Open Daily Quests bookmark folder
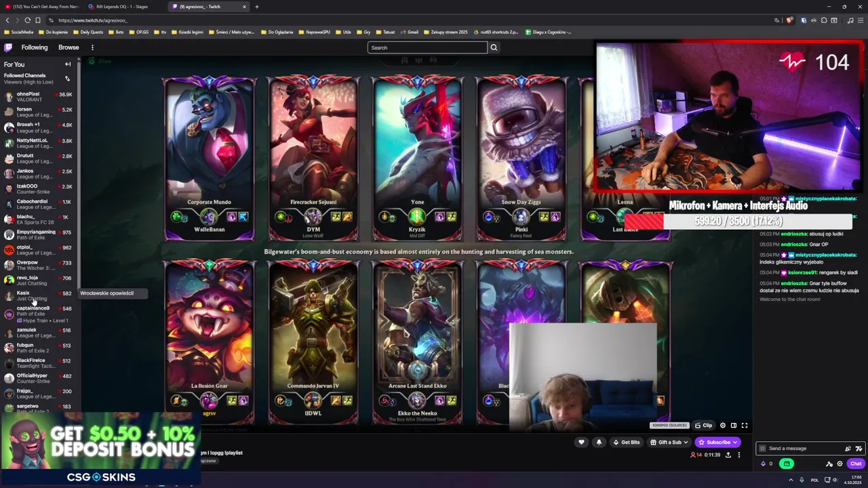 pos(87,32)
